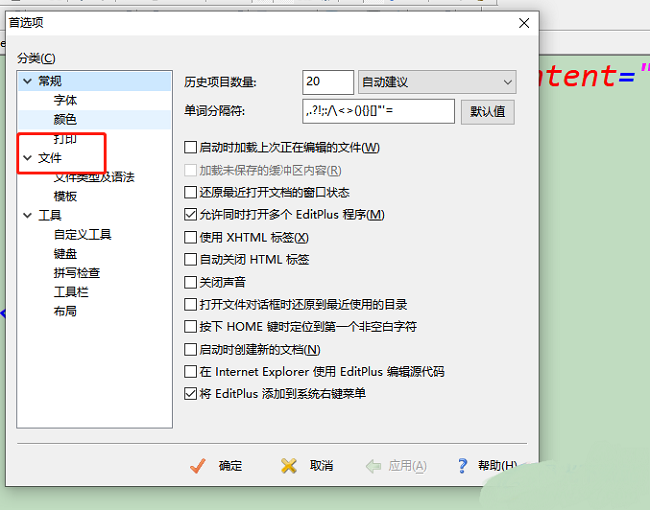The image size is (650, 510).
Task: Open 自定义工具 settings
Action: [82, 235]
